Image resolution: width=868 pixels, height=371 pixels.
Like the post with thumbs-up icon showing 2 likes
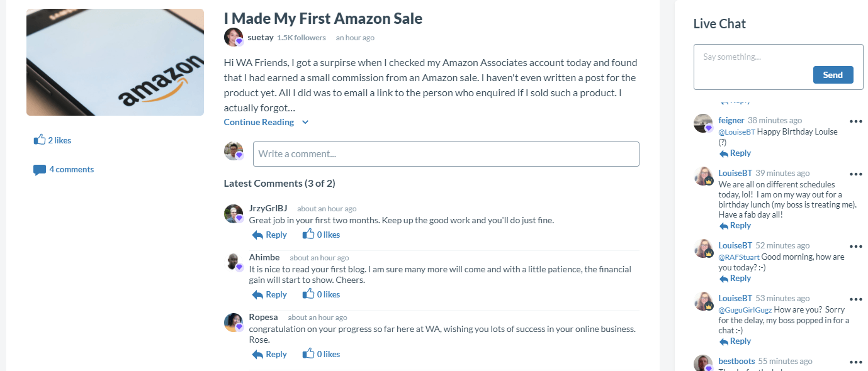(40, 140)
